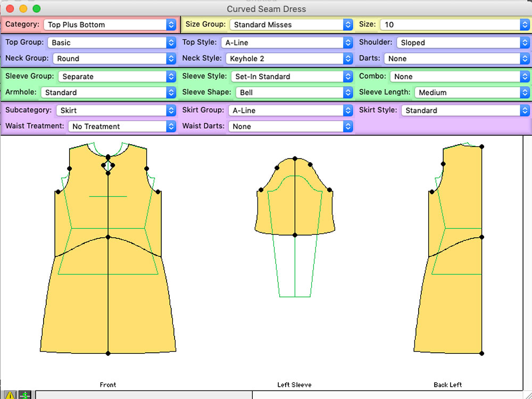Open the Waist Treatment dropdown
Image resolution: width=532 pixels, height=399 pixels.
(122, 126)
